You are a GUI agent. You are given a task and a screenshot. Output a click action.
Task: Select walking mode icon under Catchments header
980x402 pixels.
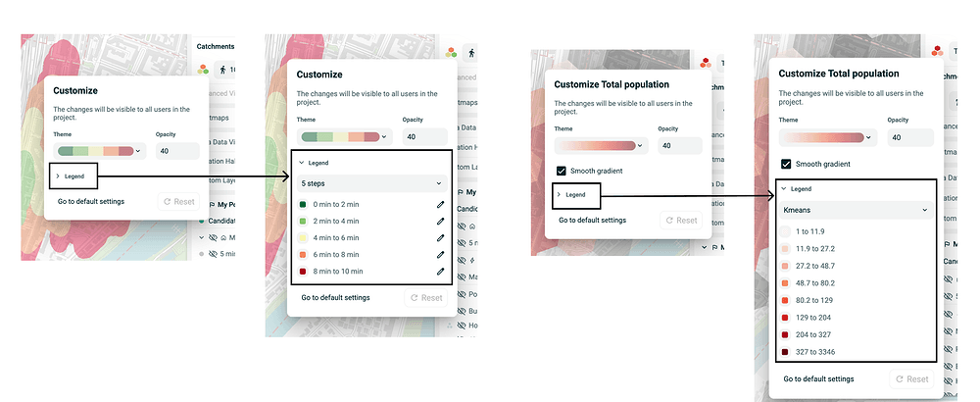tap(222, 70)
